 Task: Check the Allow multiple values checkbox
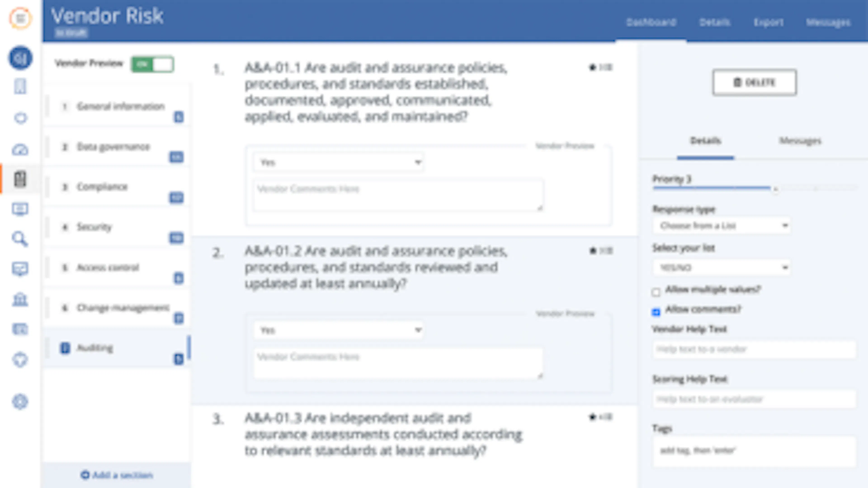click(656, 292)
